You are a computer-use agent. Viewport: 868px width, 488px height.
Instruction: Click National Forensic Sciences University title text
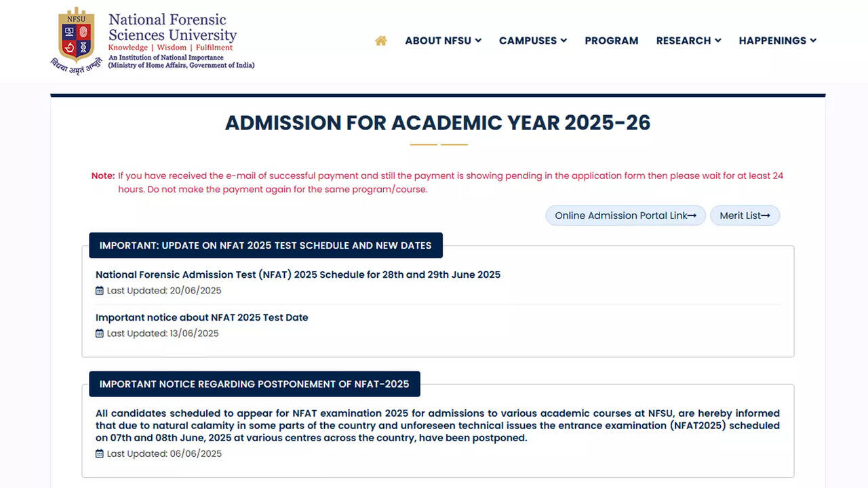tap(172, 27)
